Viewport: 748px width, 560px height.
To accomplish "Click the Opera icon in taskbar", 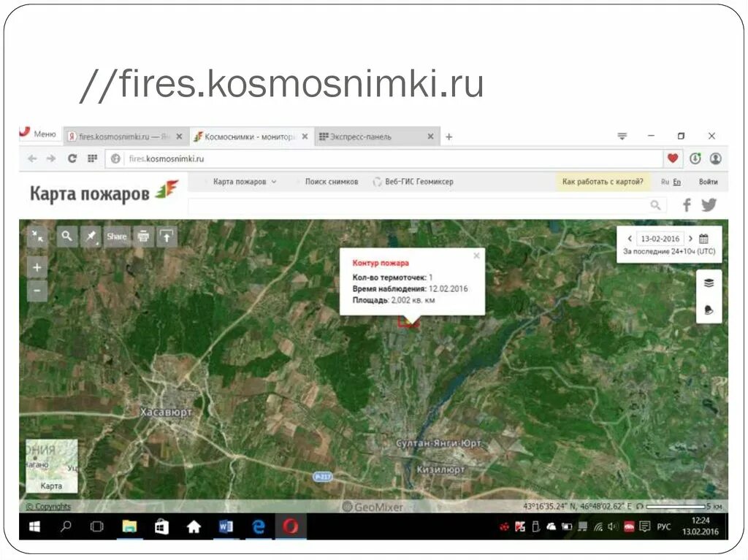I will 291,526.
